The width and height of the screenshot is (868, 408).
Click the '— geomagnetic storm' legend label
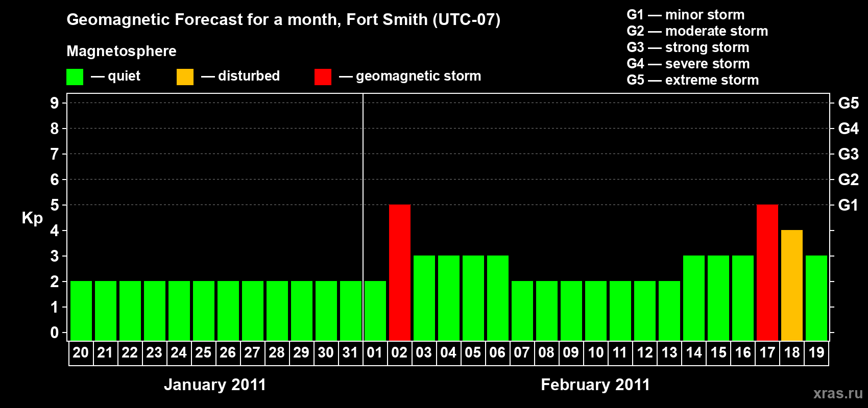tap(410, 76)
